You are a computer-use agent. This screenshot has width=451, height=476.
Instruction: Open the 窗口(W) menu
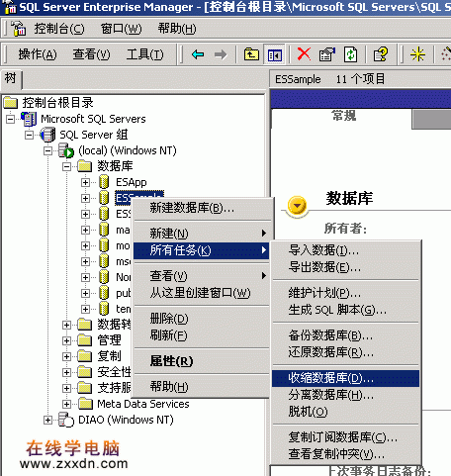click(122, 29)
